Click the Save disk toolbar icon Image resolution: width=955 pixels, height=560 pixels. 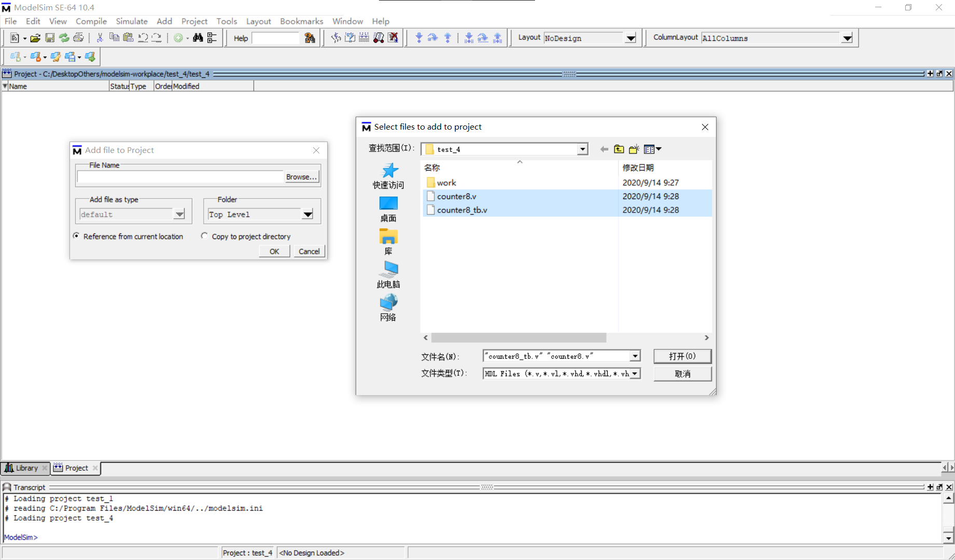(x=50, y=38)
